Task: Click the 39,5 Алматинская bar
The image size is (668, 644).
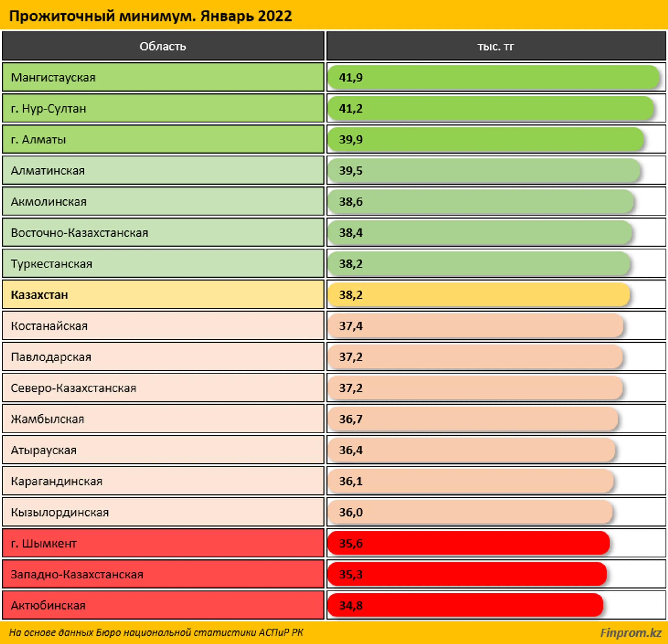Action: [484, 170]
